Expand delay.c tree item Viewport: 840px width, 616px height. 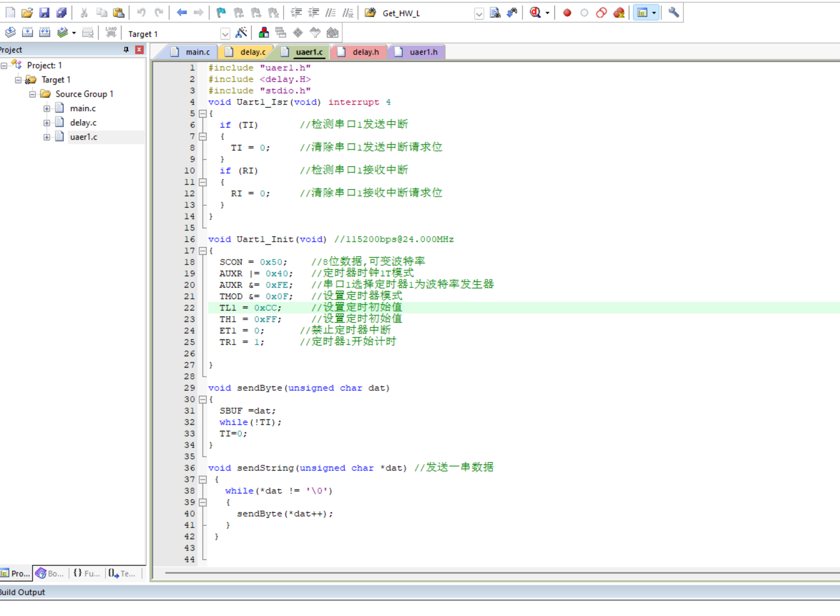point(47,122)
